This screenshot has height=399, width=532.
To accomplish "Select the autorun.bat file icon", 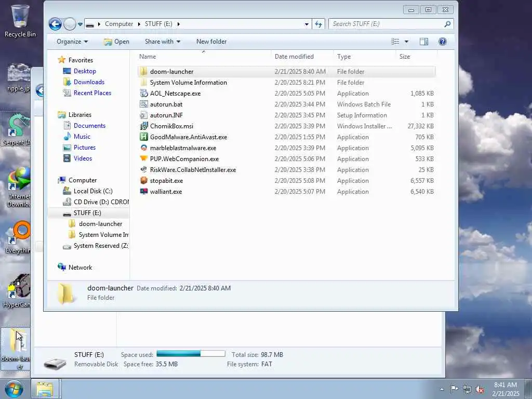I will pos(143,104).
